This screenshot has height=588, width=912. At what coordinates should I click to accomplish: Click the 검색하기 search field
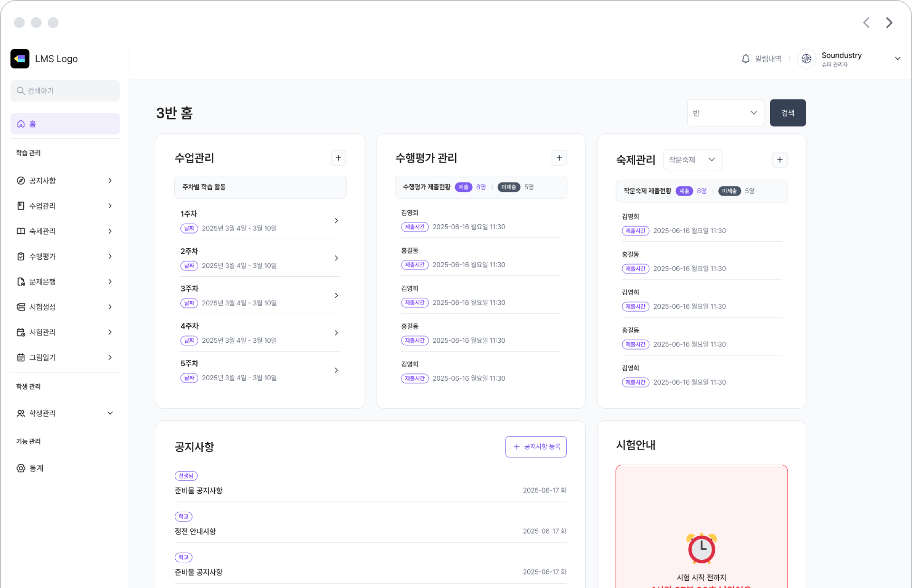point(64,91)
